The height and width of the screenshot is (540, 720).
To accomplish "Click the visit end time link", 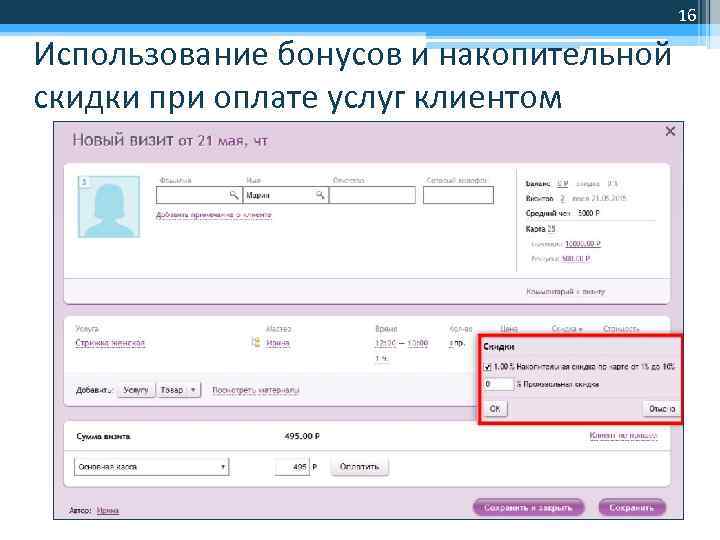I will pos(418,343).
